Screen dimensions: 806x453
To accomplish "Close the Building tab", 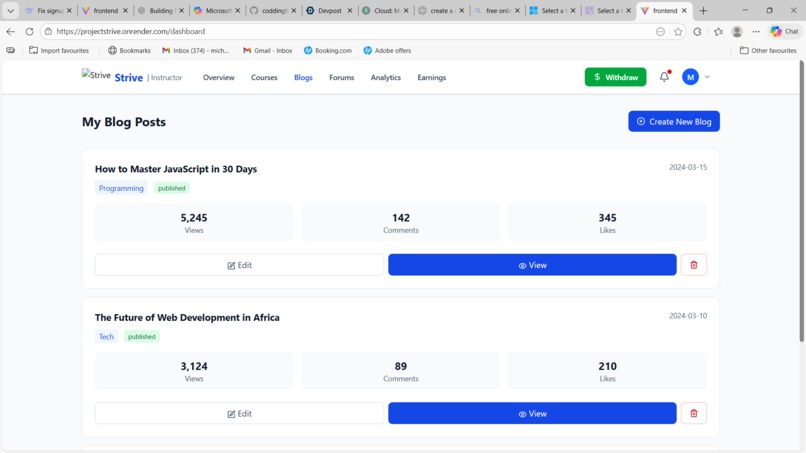I will (181, 10).
